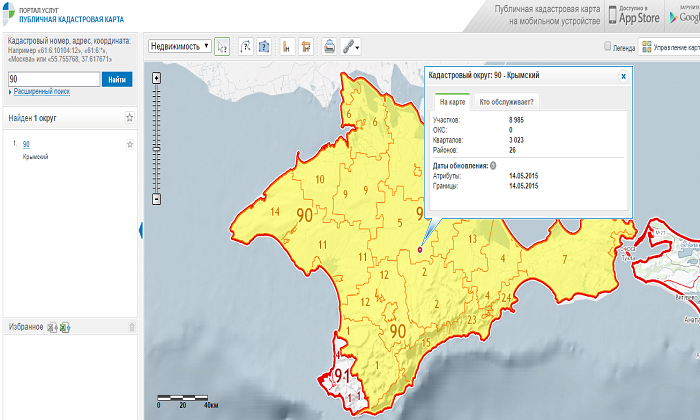
Task: Import favorites from Excel icon
Action: pos(52,327)
